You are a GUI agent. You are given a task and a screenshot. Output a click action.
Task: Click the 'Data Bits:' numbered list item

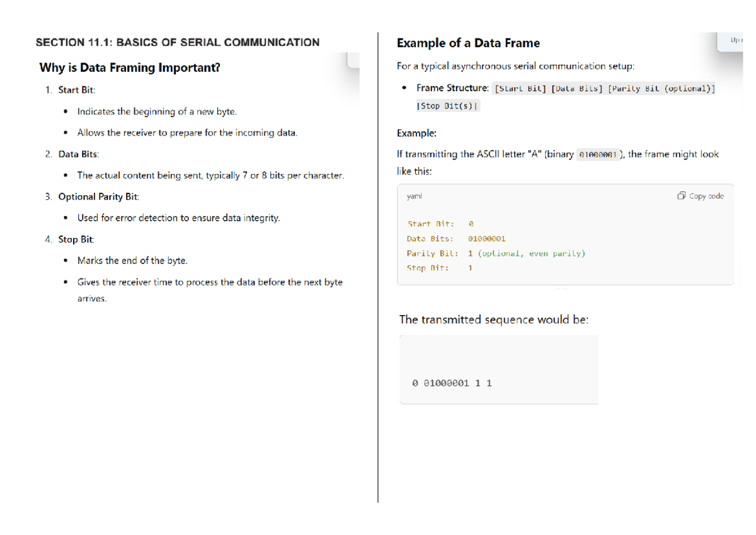(78, 154)
